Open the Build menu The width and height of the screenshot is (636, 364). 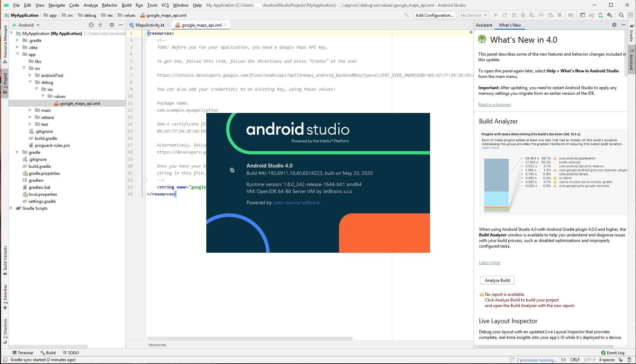pos(127,5)
